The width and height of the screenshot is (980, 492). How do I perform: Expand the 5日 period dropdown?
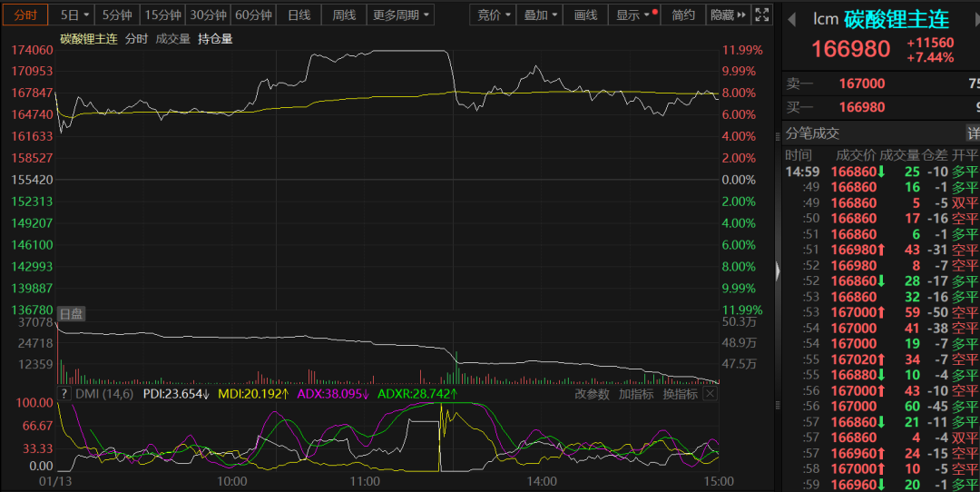pyautogui.click(x=74, y=15)
